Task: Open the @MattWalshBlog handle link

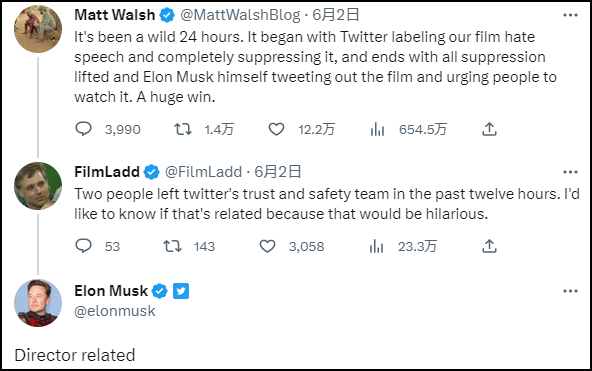Action: pyautogui.click(x=240, y=15)
